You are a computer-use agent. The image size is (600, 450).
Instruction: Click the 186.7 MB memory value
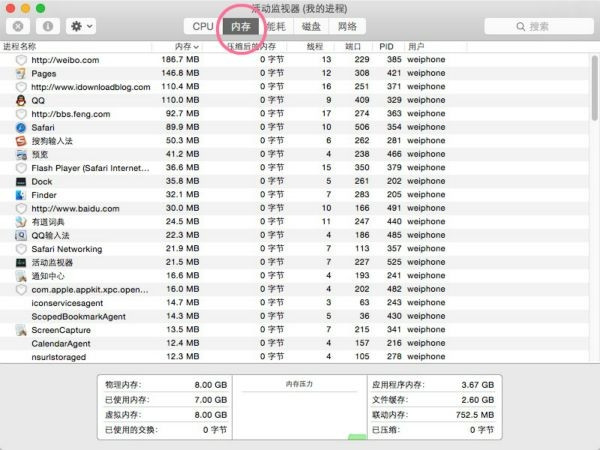pos(180,60)
